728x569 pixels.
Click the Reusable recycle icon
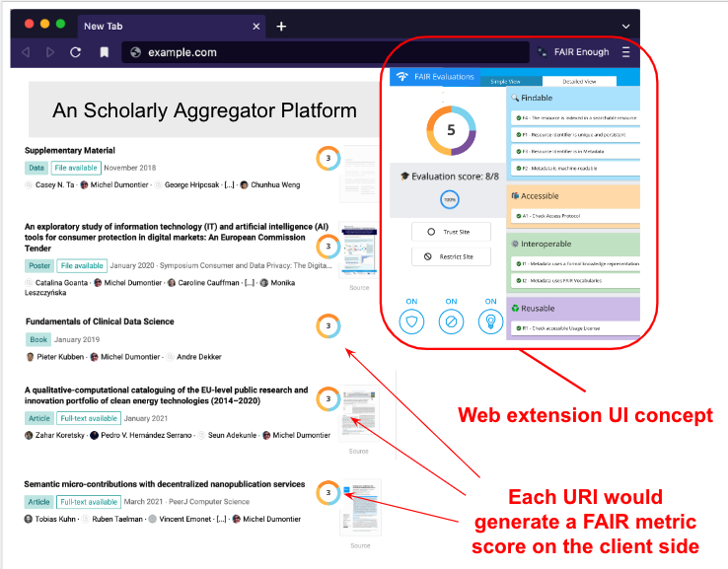coord(515,309)
